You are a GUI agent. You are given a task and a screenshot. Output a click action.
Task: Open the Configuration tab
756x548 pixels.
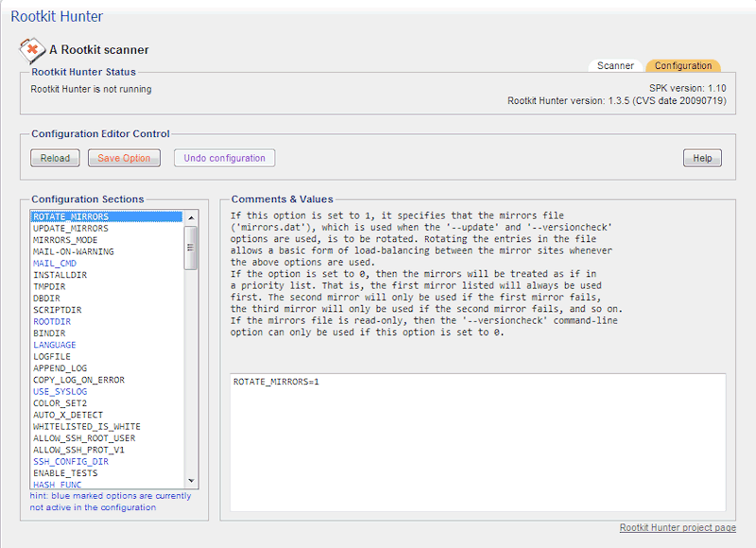click(682, 66)
